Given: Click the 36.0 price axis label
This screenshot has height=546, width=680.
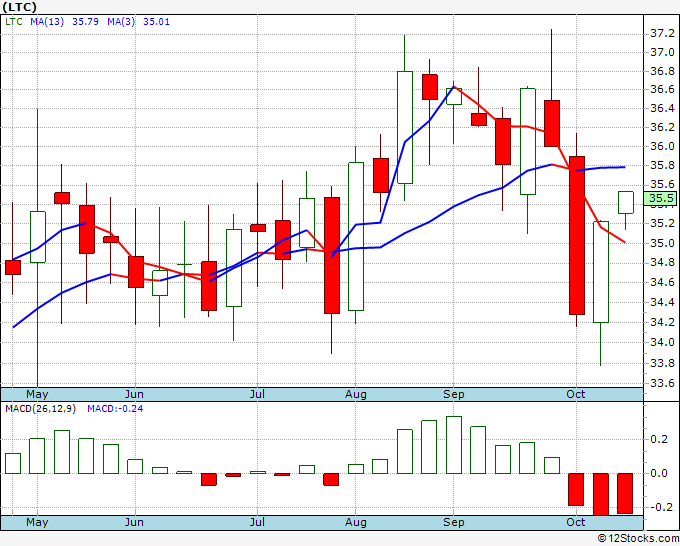Looking at the screenshot, I should tap(662, 146).
